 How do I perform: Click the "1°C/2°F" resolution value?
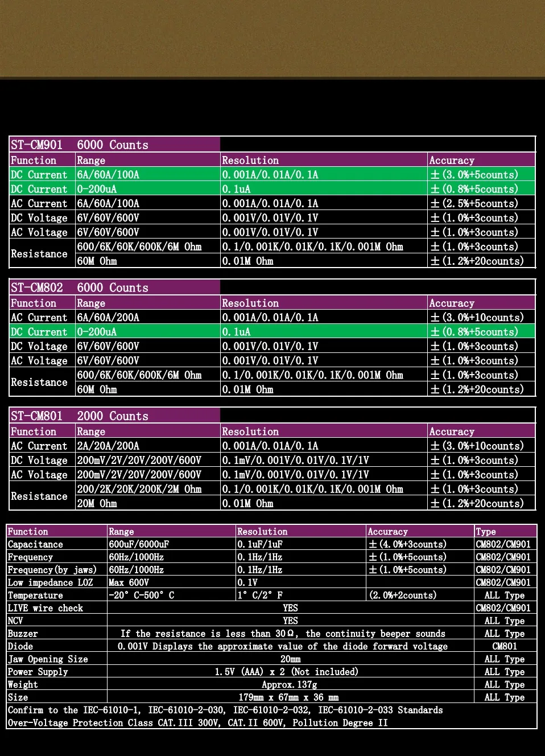coord(260,595)
